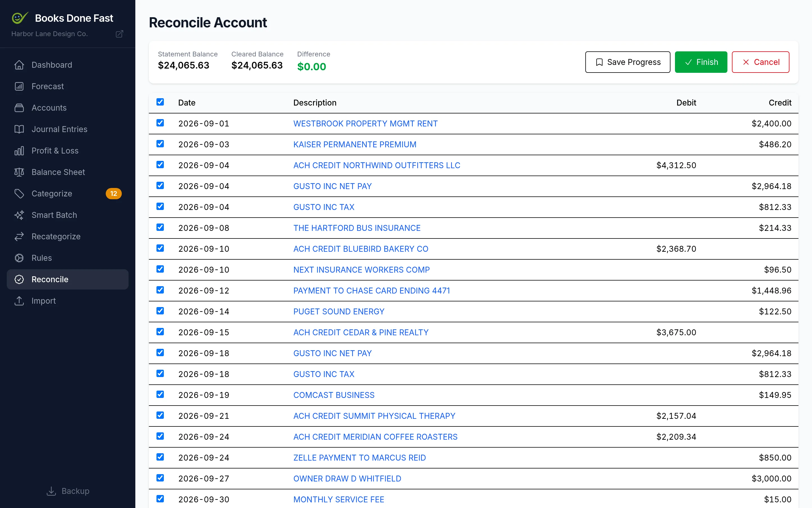Uncheck Owner Draw D Whitfield row
This screenshot has width=812, height=508.
(x=160, y=478)
